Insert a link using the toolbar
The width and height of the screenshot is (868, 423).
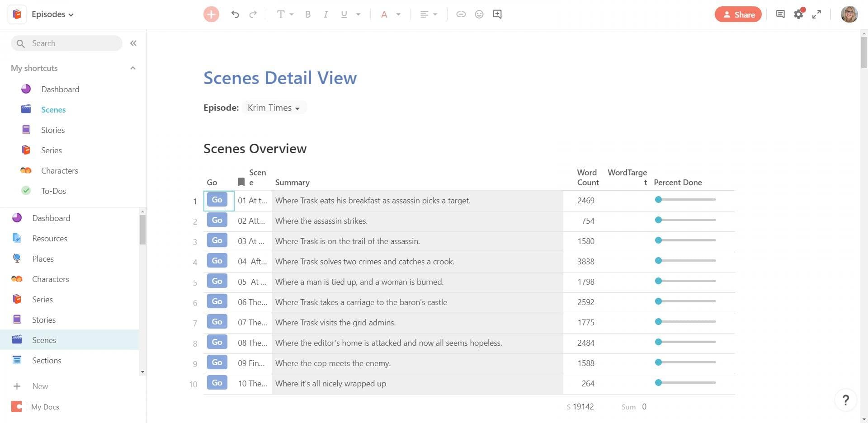tap(461, 14)
